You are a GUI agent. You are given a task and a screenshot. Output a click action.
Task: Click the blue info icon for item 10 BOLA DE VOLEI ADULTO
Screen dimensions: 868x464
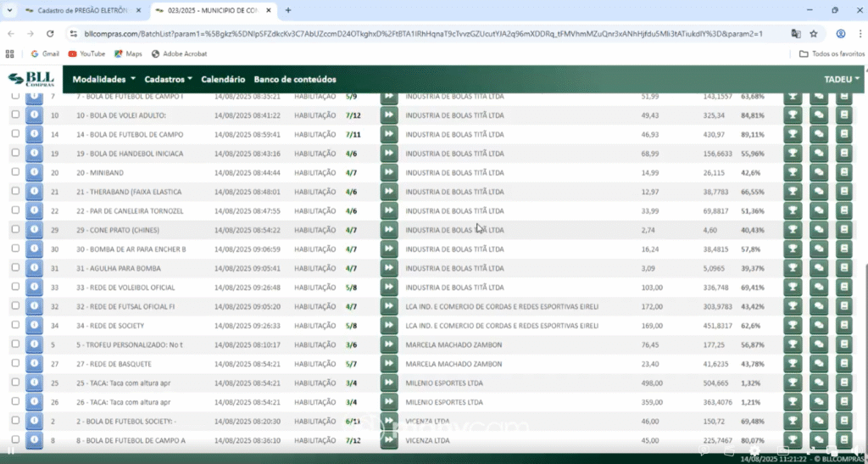34,115
